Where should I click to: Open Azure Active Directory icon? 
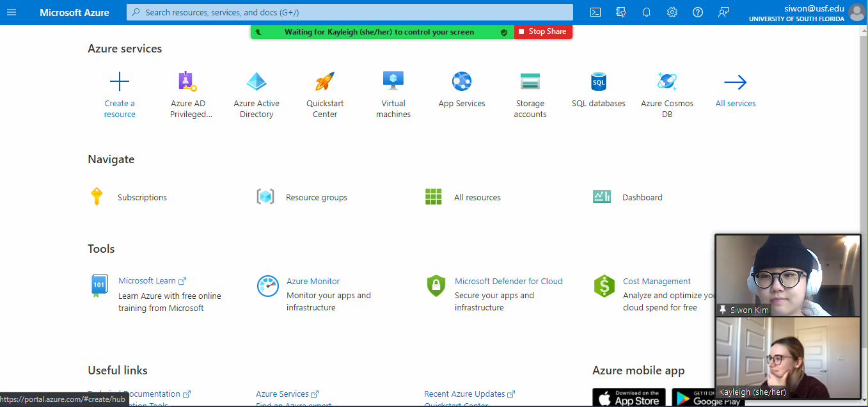(256, 81)
